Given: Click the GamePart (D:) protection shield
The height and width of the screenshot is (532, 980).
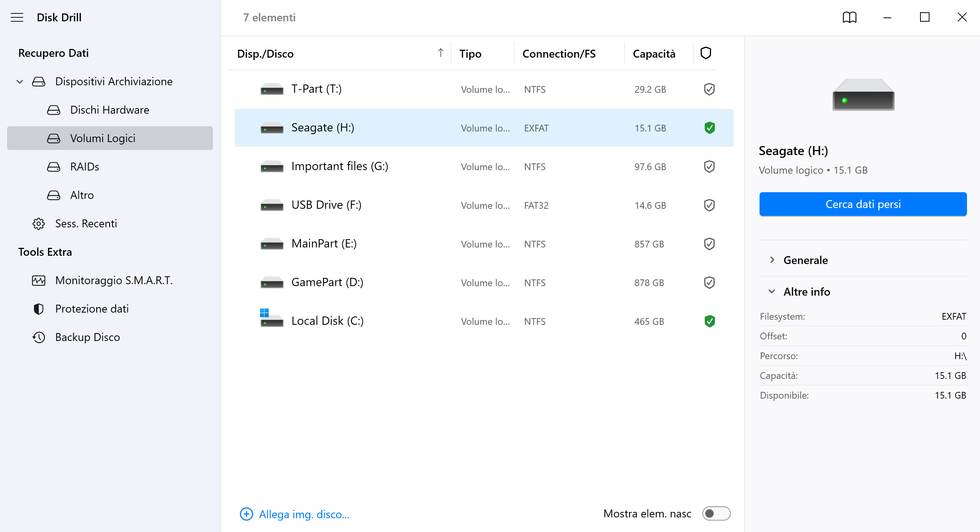Looking at the screenshot, I should click(709, 283).
